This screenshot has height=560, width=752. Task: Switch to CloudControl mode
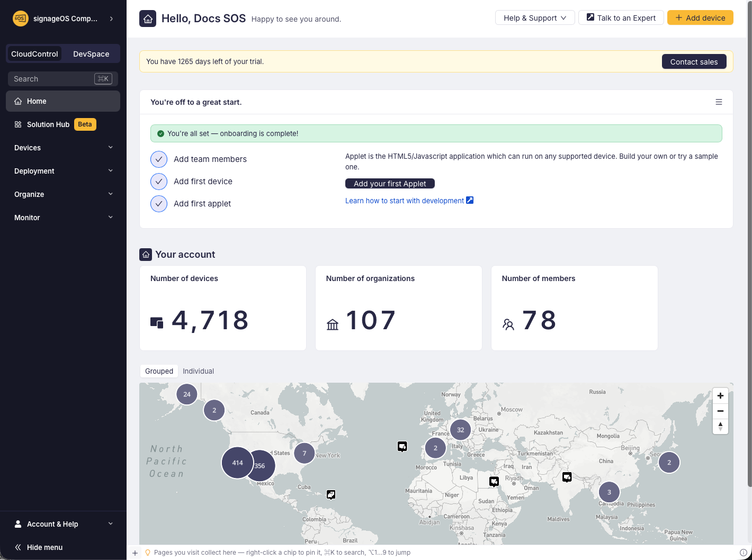tap(34, 54)
